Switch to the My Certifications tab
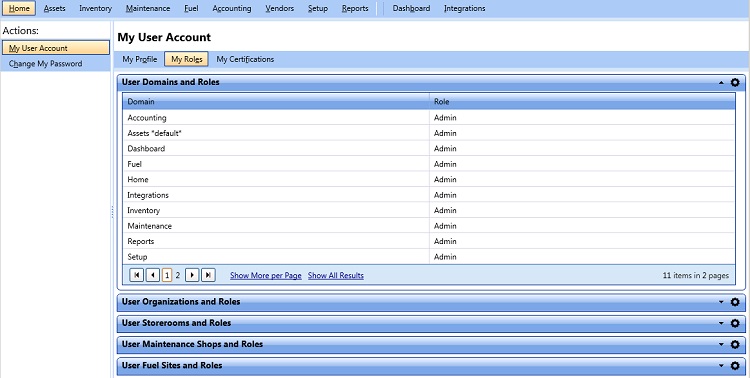Image resolution: width=750 pixels, height=378 pixels. (x=245, y=59)
